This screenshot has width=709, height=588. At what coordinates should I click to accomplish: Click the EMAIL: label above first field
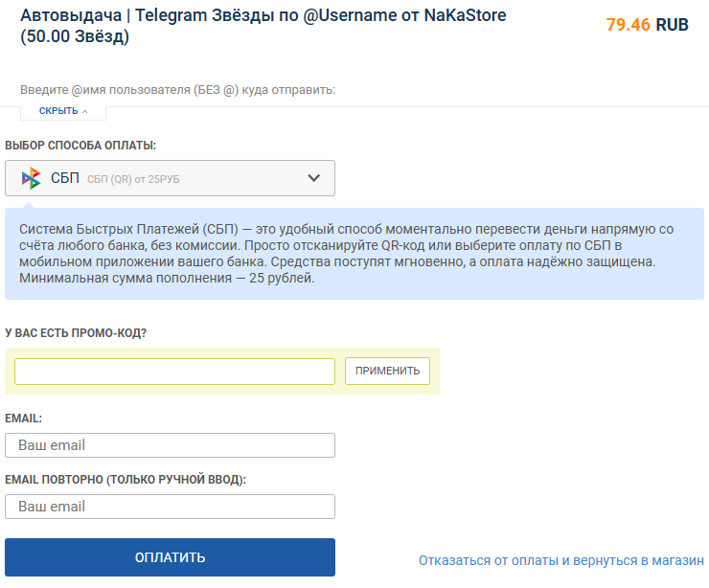[x=24, y=418]
